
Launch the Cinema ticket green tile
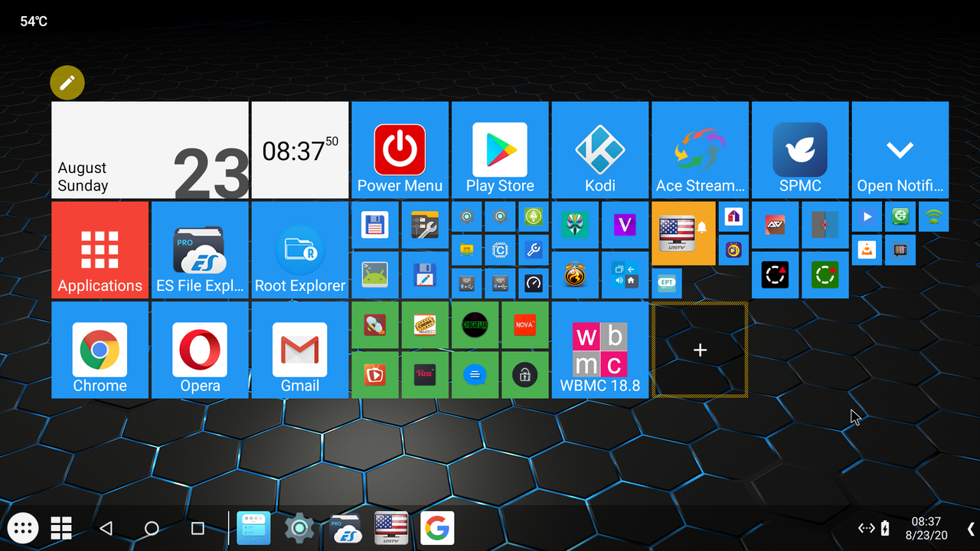[x=425, y=325]
